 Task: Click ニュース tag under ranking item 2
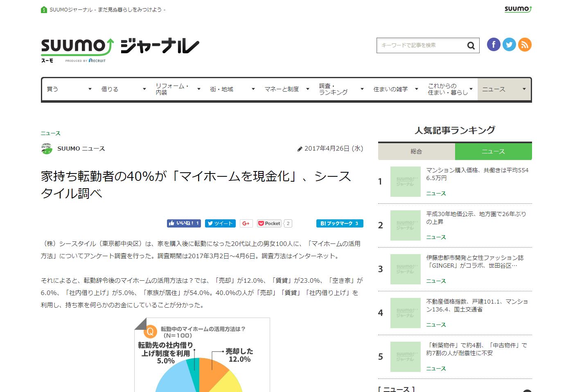(436, 237)
